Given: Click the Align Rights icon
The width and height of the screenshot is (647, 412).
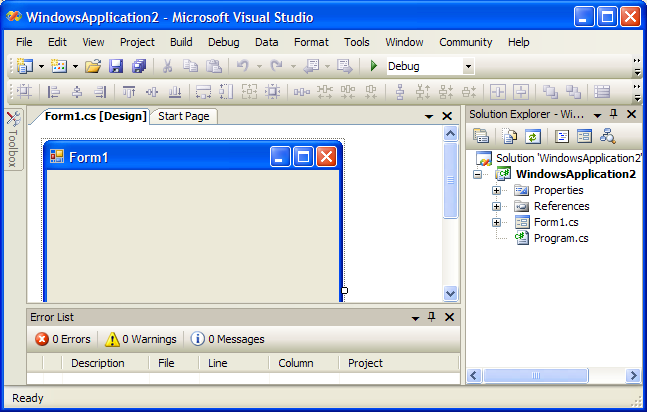Looking at the screenshot, I should 100,92.
